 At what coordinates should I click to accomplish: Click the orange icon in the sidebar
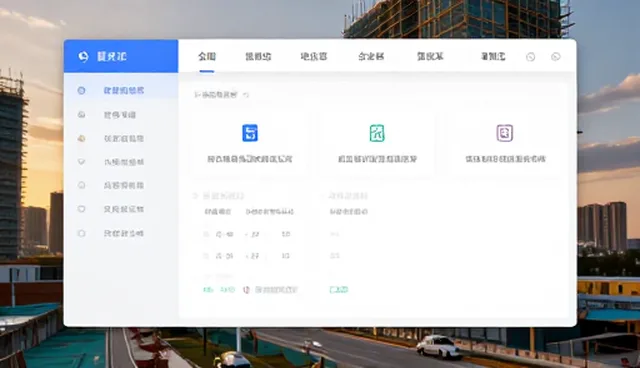(81, 139)
